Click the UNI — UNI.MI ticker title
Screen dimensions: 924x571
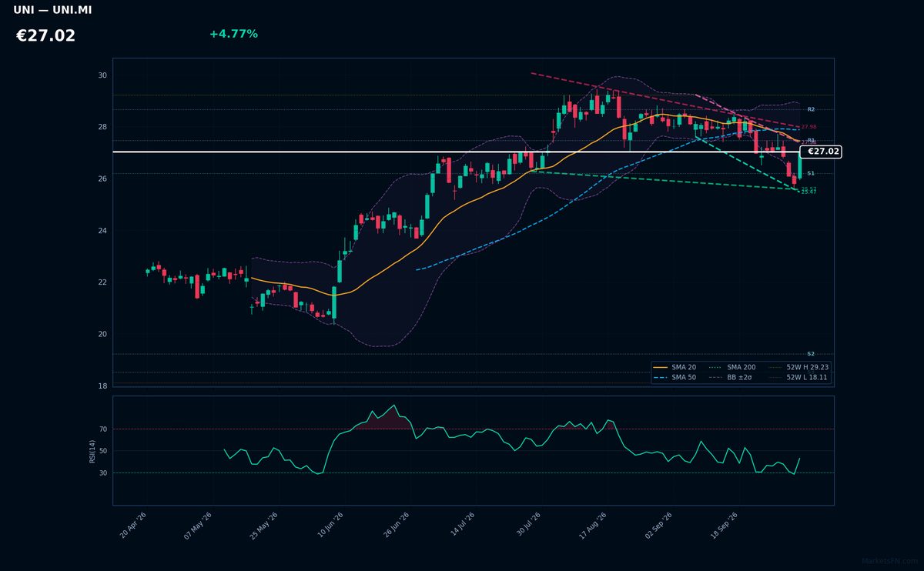(x=52, y=10)
